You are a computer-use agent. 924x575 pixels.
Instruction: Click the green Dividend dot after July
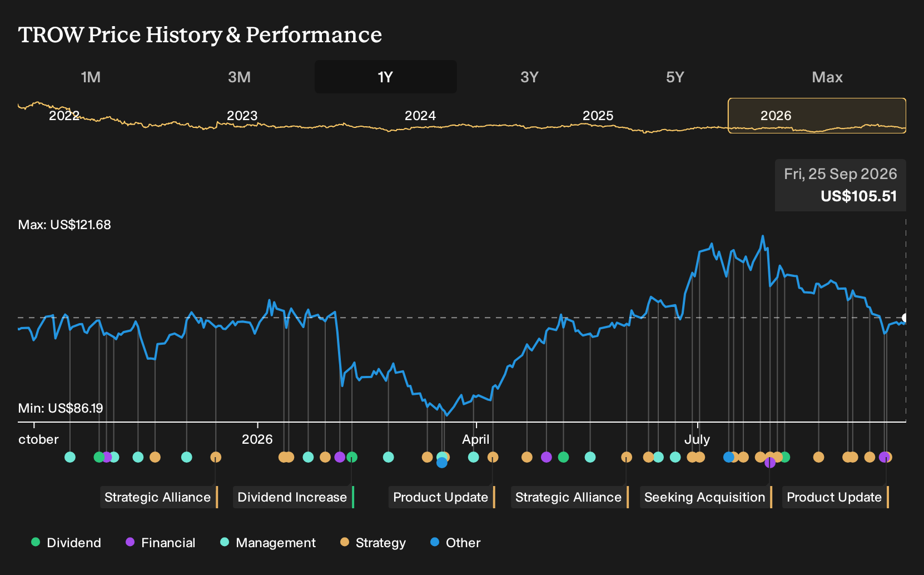[784, 457]
